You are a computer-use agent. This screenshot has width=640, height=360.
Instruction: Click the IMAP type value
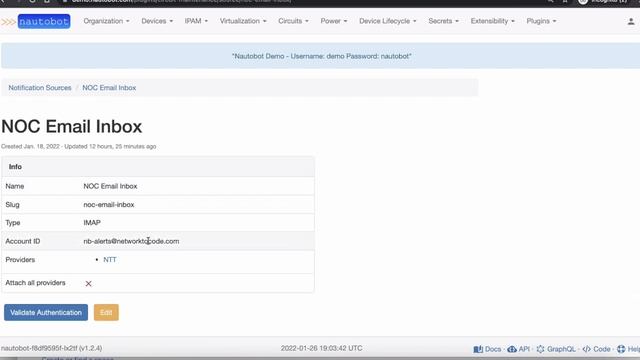tap(92, 222)
